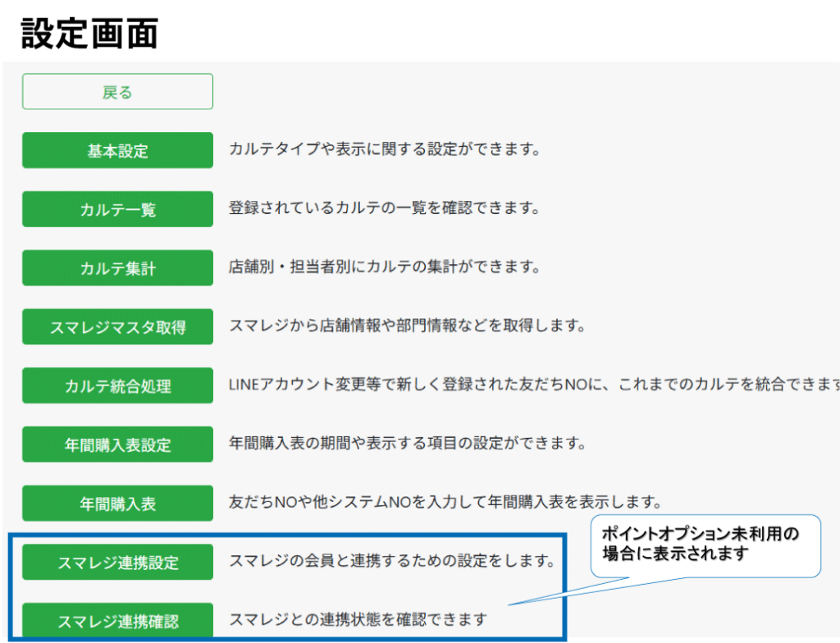Screen dimensions: 840x643
Task: Open スマレジ連携設定
Action: point(117,563)
